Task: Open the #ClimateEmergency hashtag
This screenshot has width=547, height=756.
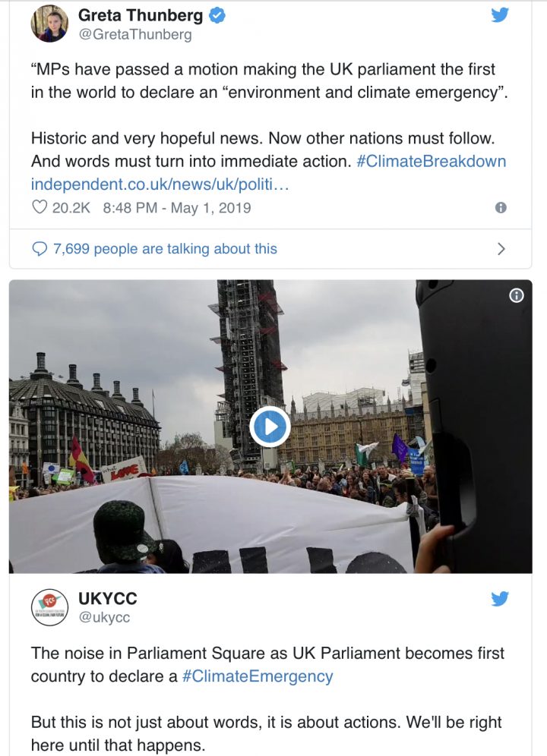Action: (x=258, y=676)
